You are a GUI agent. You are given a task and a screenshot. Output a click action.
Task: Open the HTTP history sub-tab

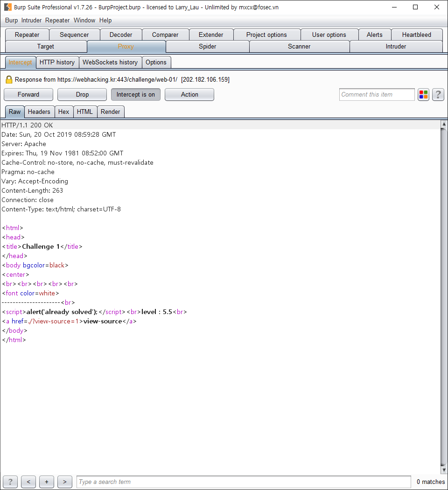coord(57,63)
